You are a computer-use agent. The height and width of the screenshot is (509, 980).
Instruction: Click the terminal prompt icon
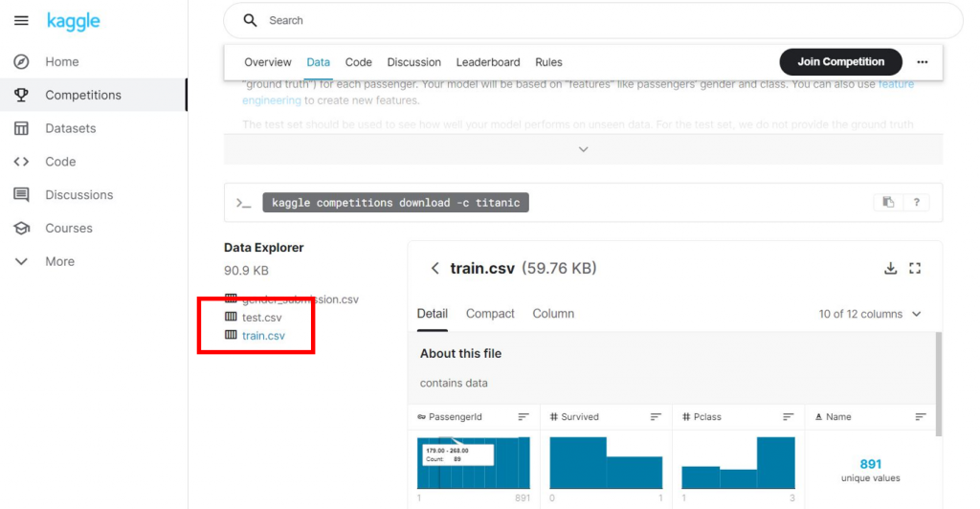243,203
